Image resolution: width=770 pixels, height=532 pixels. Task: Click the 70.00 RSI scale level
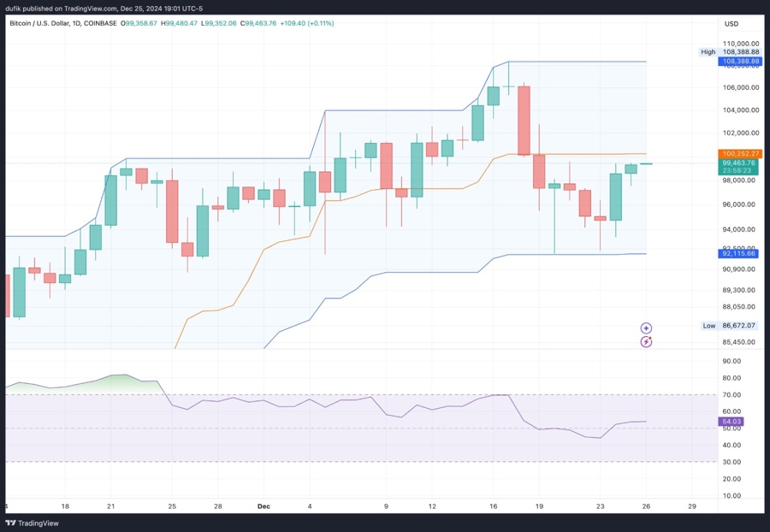click(x=731, y=394)
